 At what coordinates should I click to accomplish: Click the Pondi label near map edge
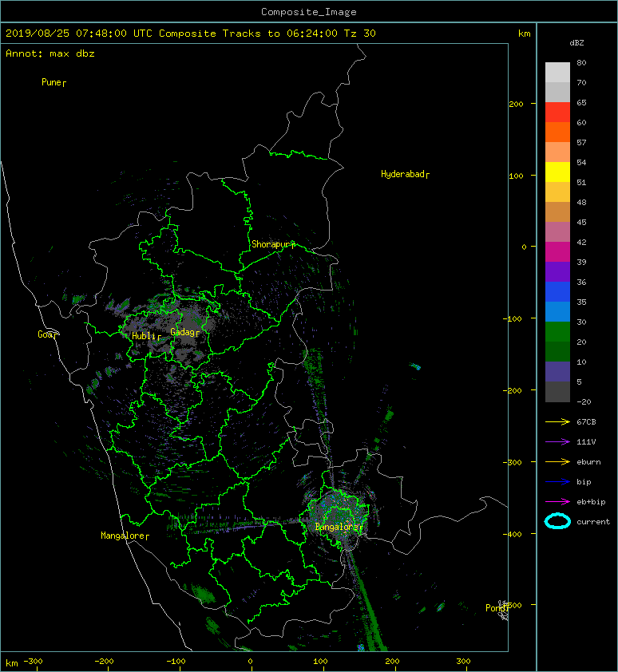tap(496, 607)
